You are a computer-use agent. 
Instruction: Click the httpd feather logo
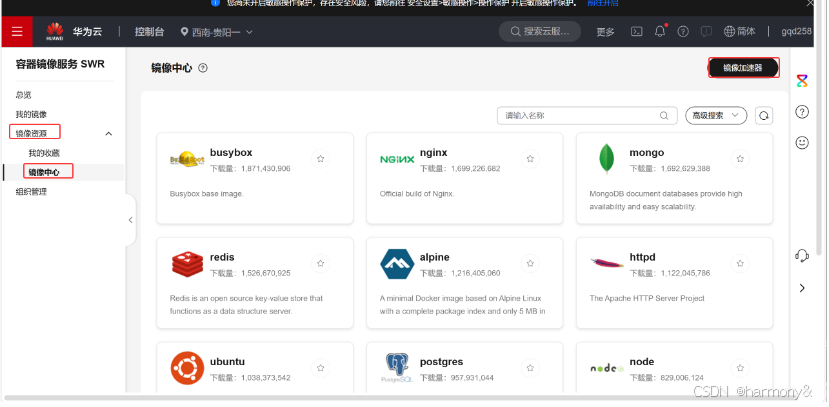606,262
